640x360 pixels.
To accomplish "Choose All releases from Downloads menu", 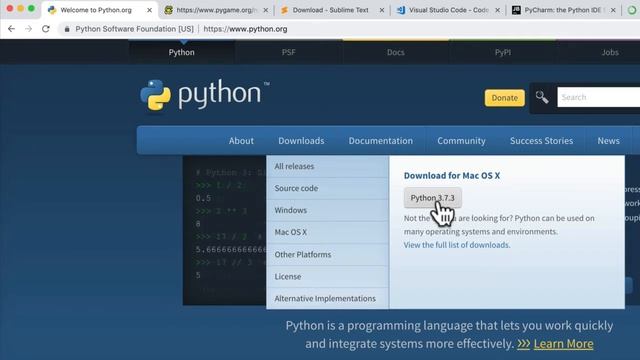I will [328, 166].
